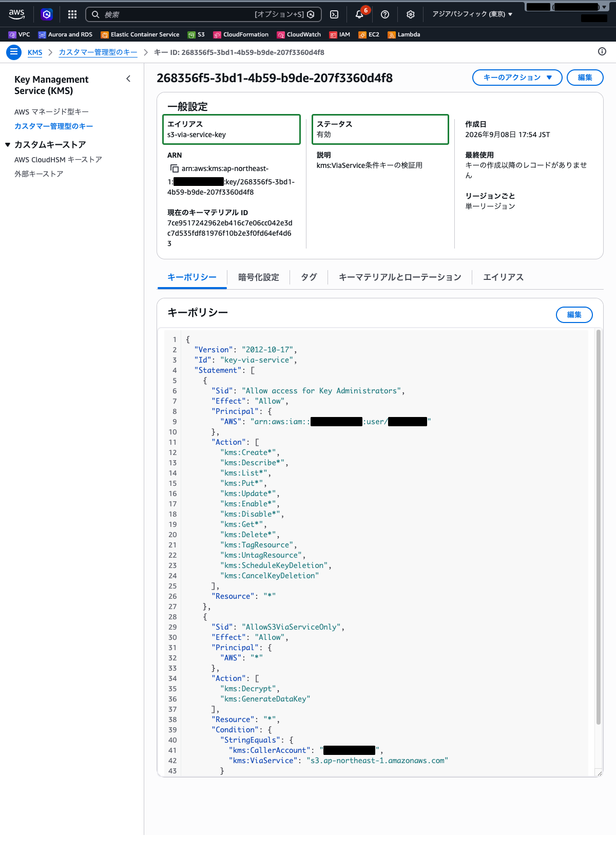Click the key ID page heading

point(275,78)
